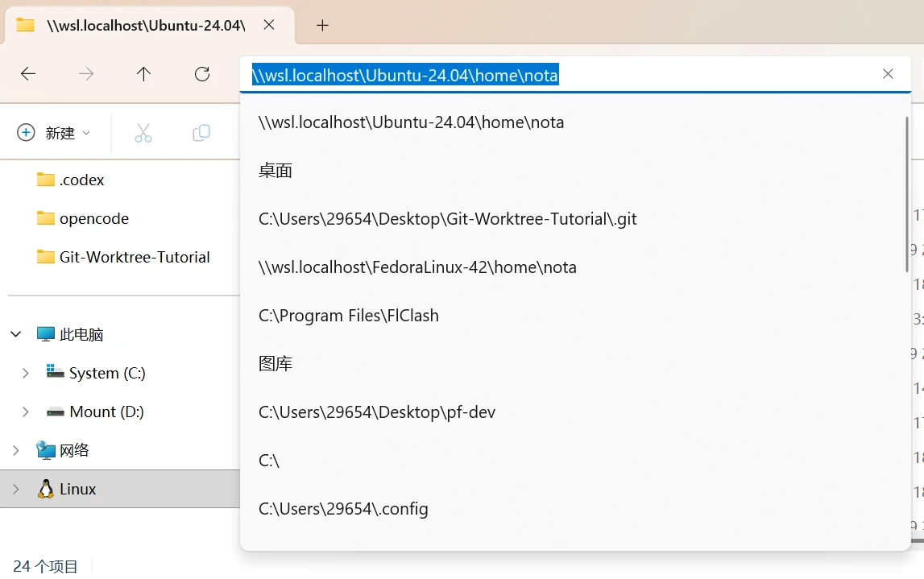The height and width of the screenshot is (579, 924).
Task: Click the suggestion list scrollbar
Action: pyautogui.click(x=906, y=193)
